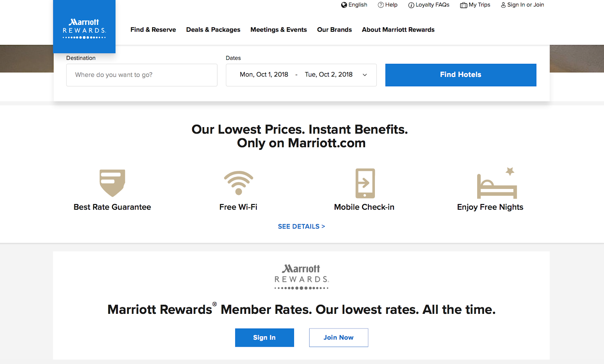Click the Free Wi-Fi signal icon
604x364 pixels.
(239, 183)
